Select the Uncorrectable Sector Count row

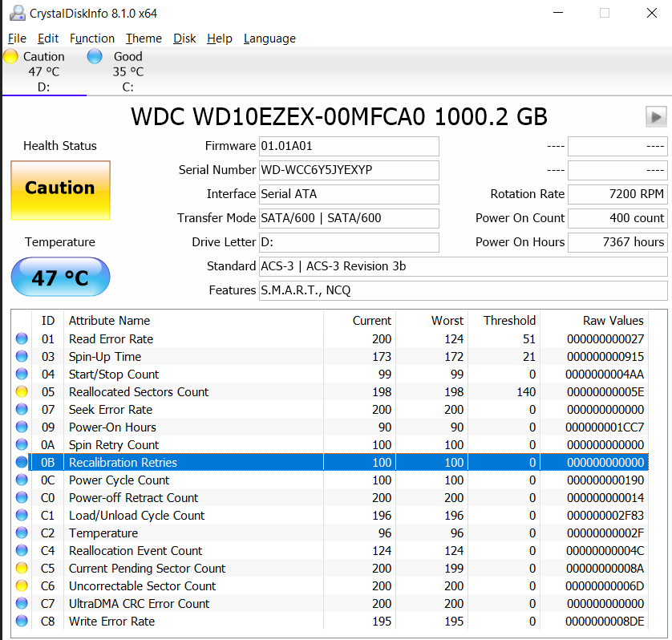330,585
